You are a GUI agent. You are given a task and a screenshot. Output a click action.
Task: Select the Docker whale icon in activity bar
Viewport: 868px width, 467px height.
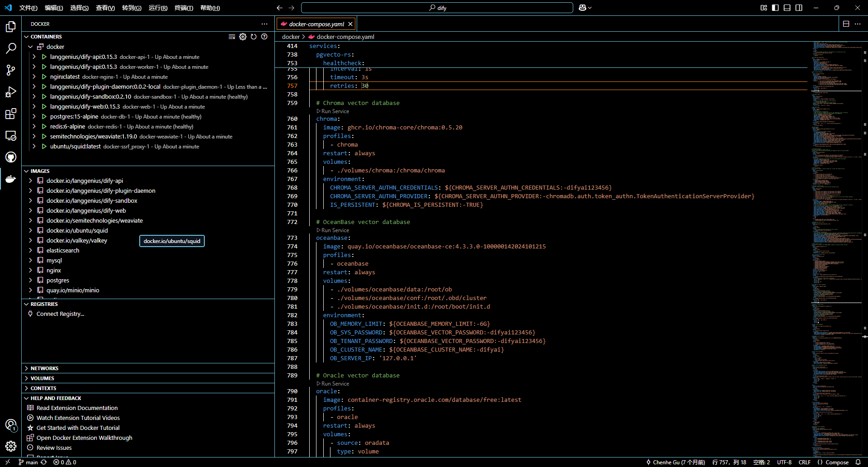click(x=11, y=179)
